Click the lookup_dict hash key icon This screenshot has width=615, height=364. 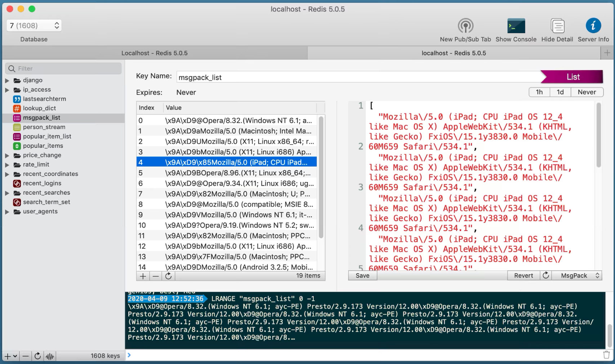coord(17,108)
